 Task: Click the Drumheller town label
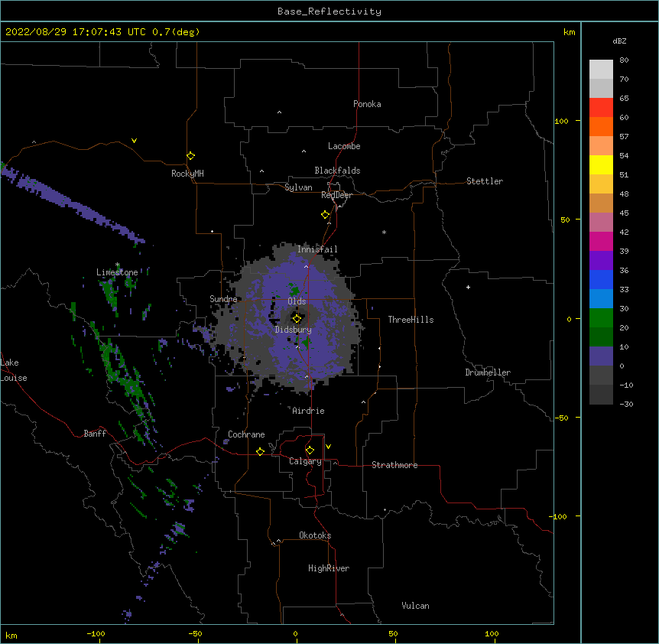click(x=488, y=372)
